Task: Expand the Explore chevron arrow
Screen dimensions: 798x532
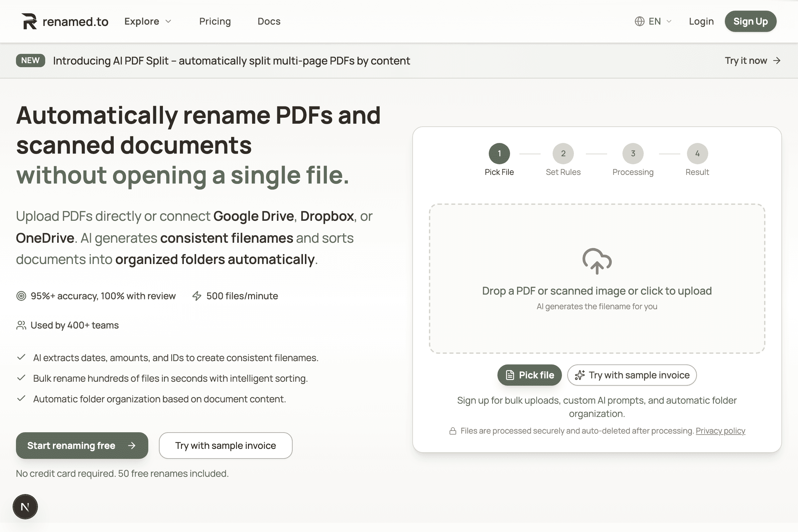Action: click(169, 22)
